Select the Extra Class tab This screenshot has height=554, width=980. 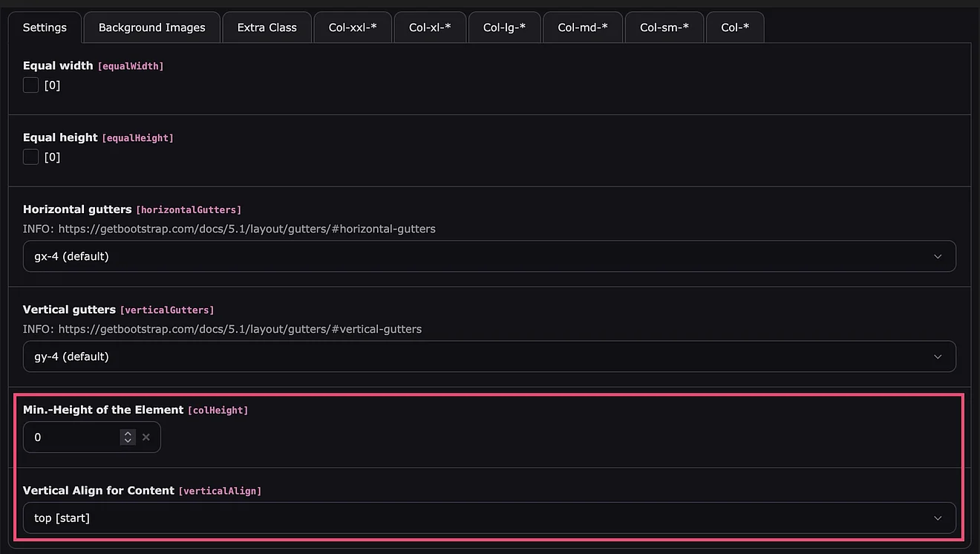tap(267, 27)
